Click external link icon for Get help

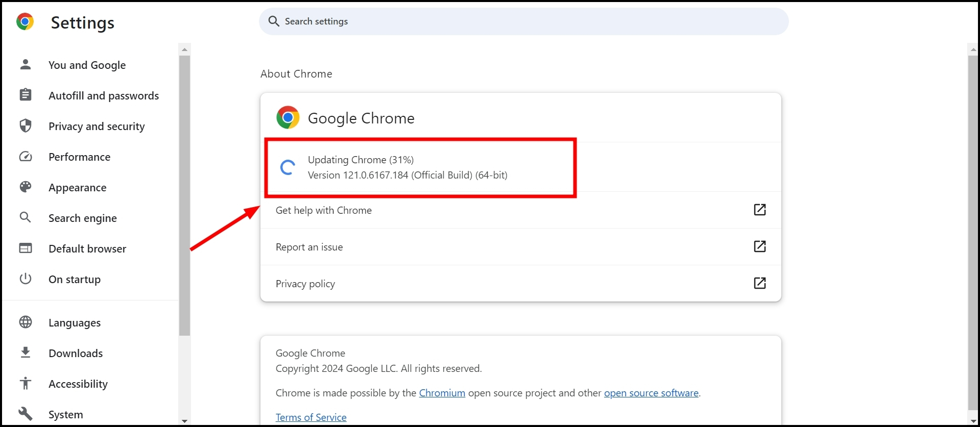click(x=759, y=210)
